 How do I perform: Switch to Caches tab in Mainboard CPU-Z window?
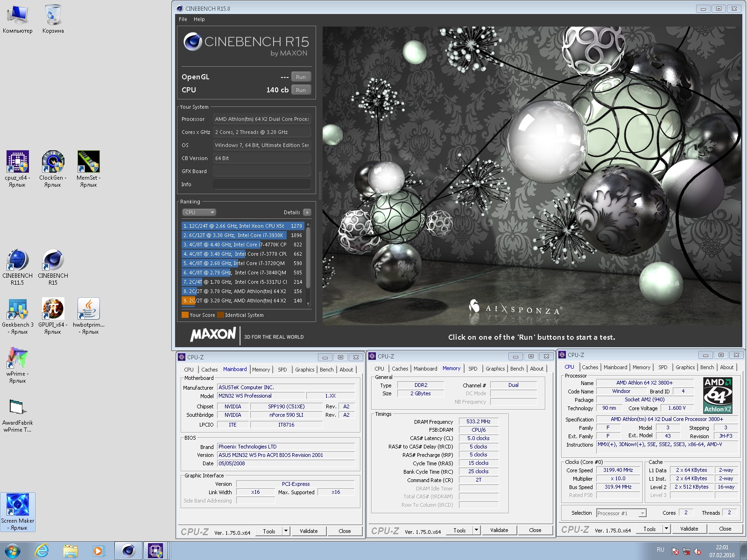coord(210,370)
